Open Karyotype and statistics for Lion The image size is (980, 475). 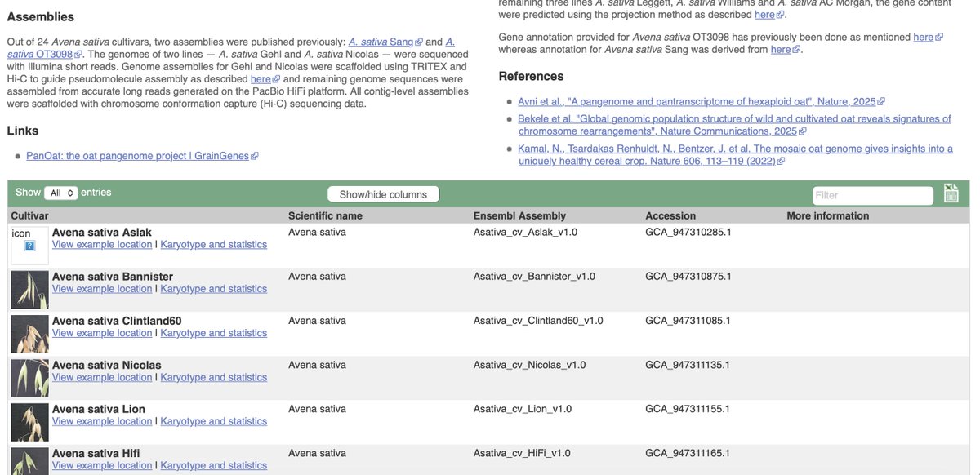point(214,420)
